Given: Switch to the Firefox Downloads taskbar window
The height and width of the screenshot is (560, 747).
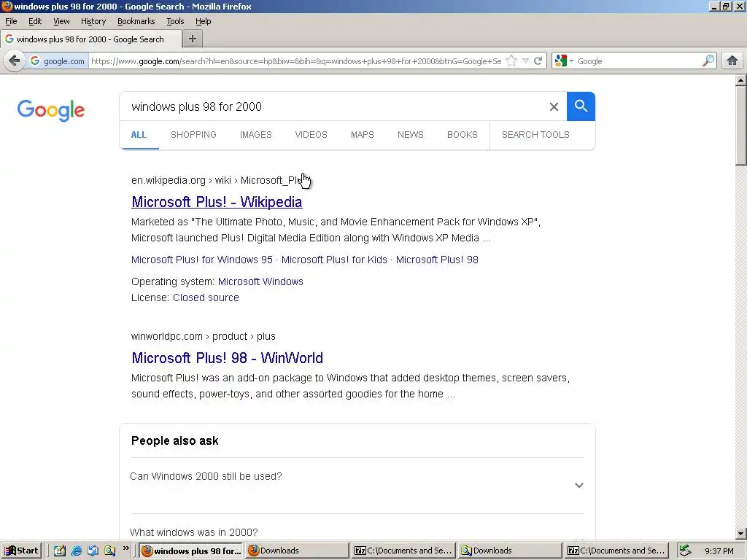Looking at the screenshot, I should point(298,551).
